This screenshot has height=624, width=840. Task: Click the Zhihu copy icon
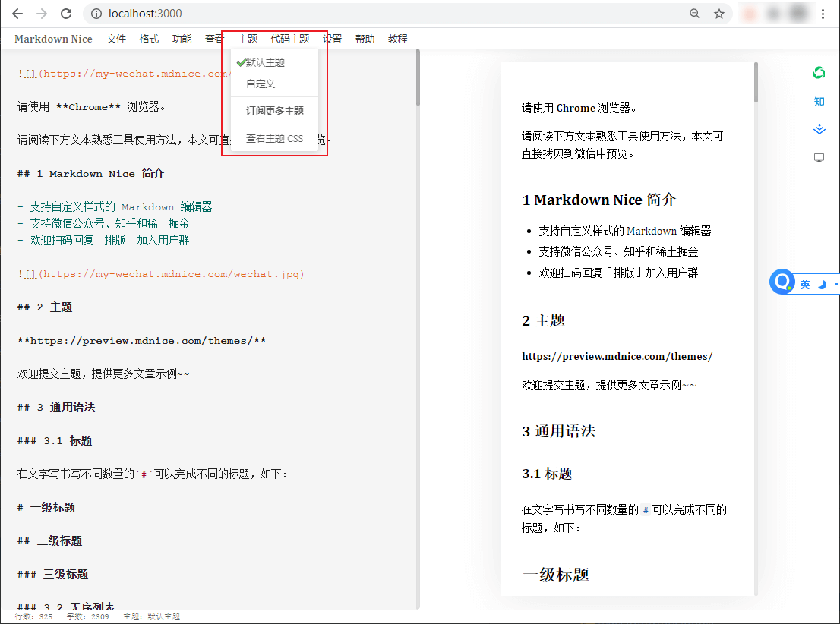tap(819, 101)
